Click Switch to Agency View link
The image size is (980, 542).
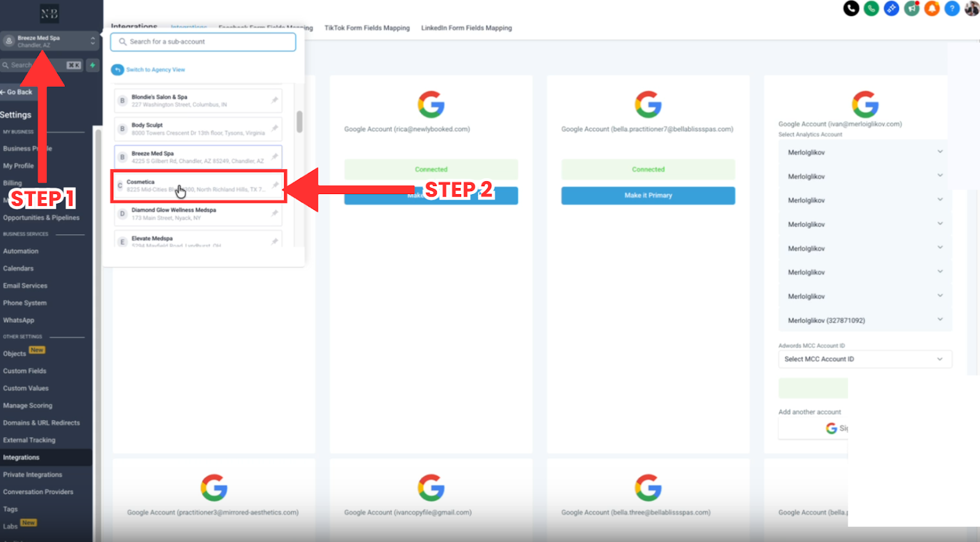pyautogui.click(x=156, y=70)
